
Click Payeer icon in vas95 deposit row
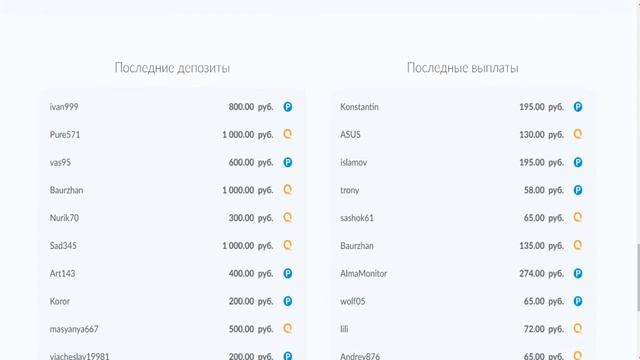click(288, 162)
